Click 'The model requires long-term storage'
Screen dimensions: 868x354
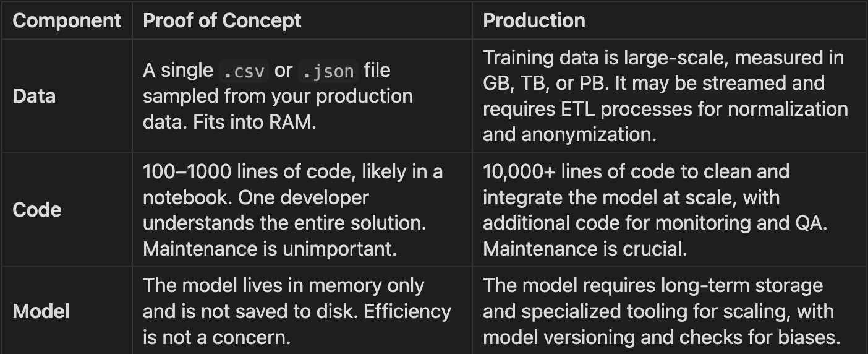pos(653,285)
